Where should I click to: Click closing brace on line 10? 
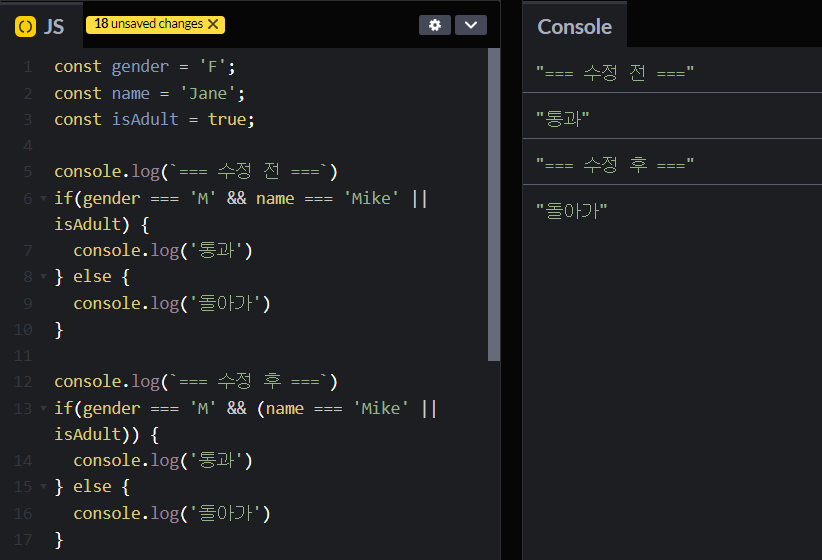tap(59, 330)
